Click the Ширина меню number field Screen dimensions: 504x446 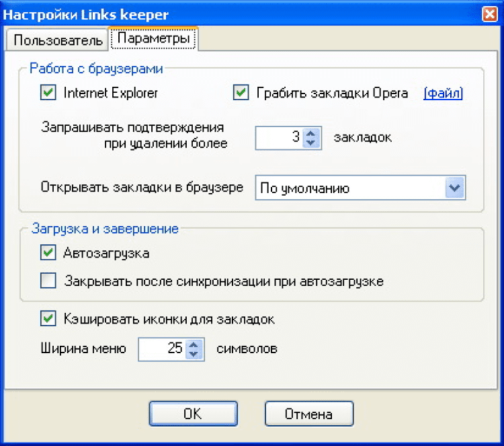click(x=163, y=349)
